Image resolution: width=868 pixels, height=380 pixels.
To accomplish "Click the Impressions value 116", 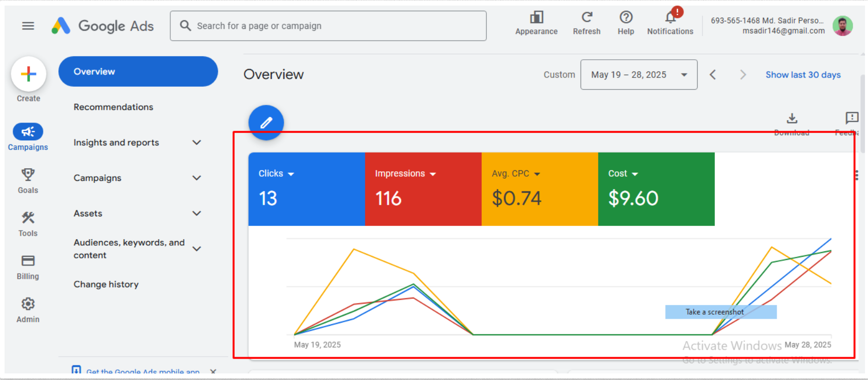I will (x=388, y=198).
